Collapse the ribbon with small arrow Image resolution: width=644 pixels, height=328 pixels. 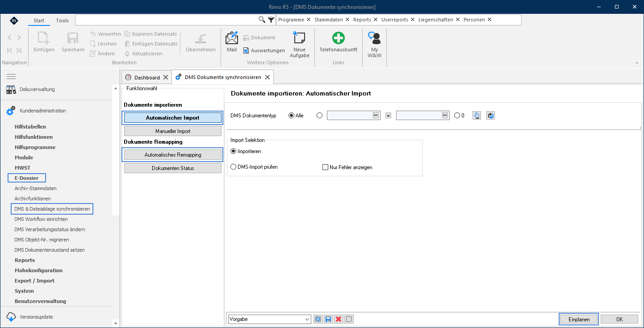coord(637,63)
